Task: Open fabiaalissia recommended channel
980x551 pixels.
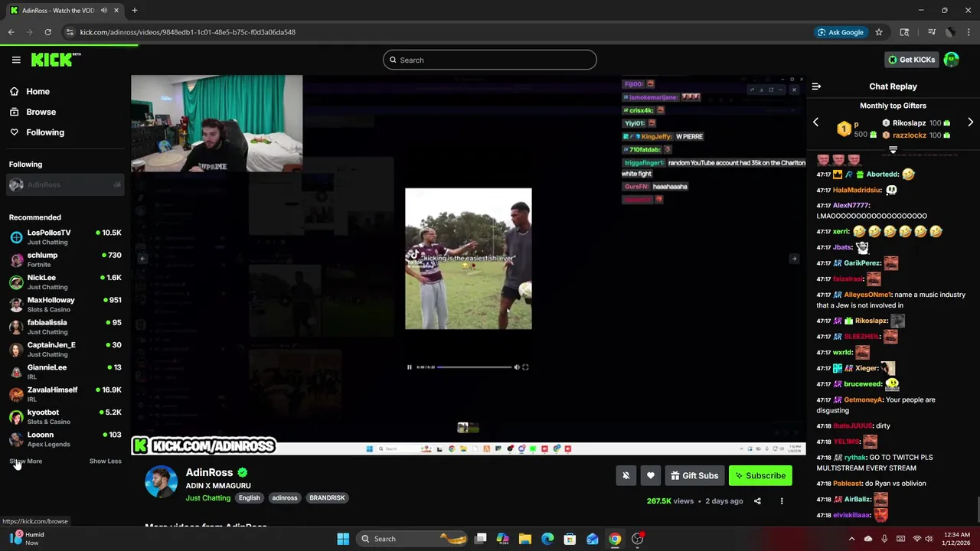Action: 65,327
